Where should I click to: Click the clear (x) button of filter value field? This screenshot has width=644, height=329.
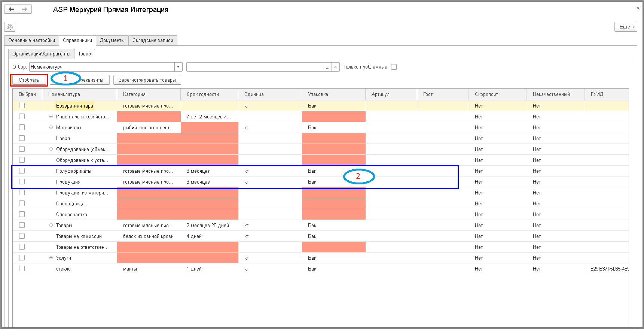point(335,67)
